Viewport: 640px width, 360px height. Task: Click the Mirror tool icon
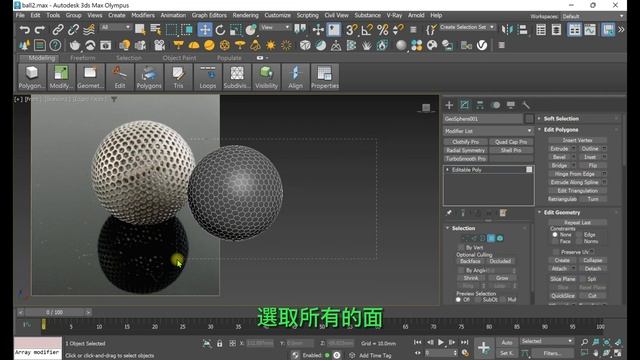pyautogui.click(x=507, y=29)
